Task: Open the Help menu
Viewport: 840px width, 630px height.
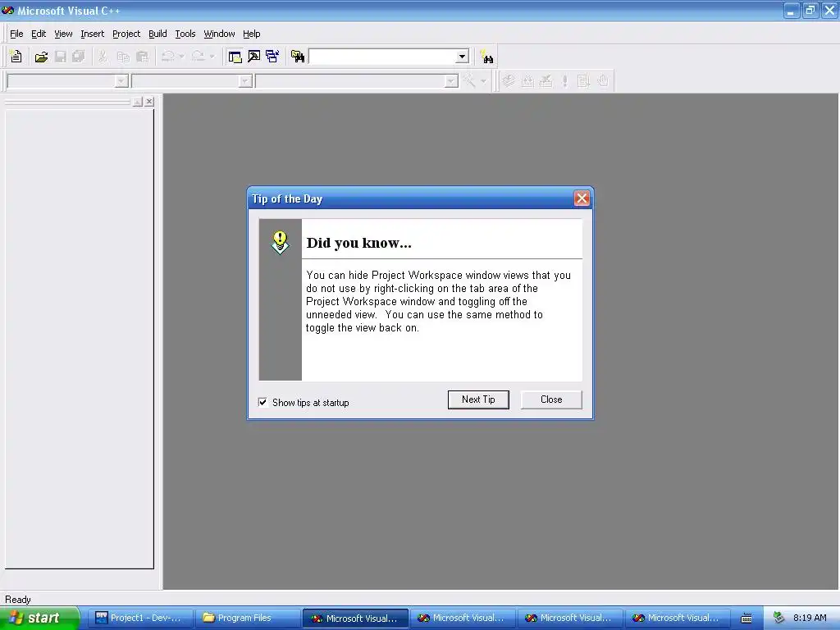Action: coord(251,34)
